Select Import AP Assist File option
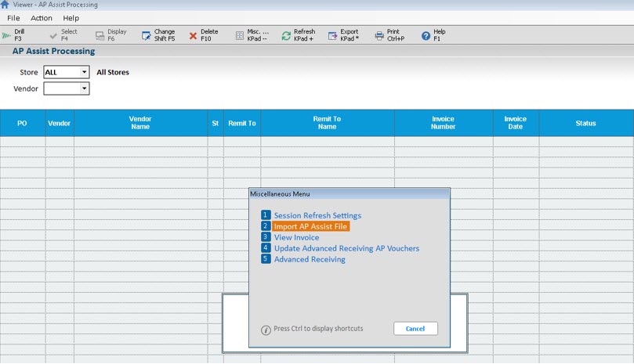 [x=310, y=226]
